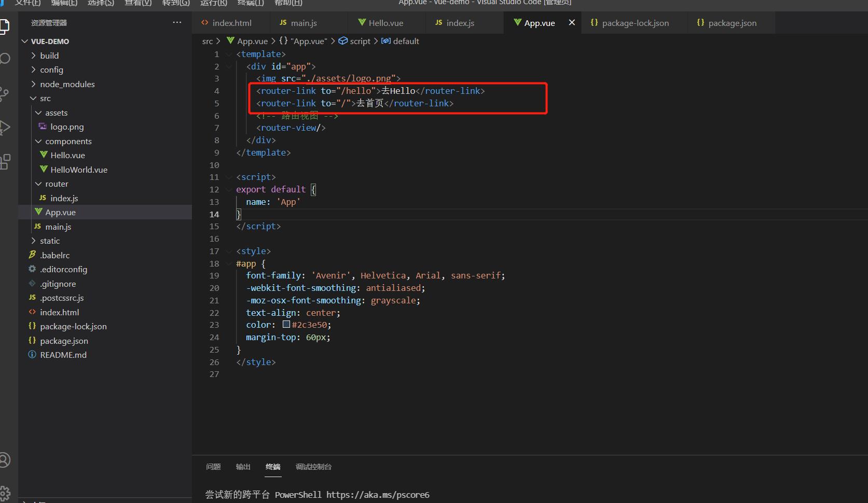Screen dimensions: 868x503
Task: Click JSON icon on package.json tab
Action: 700,22
